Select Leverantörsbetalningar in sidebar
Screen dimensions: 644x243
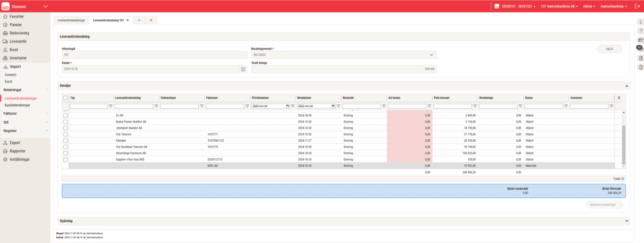21,99
